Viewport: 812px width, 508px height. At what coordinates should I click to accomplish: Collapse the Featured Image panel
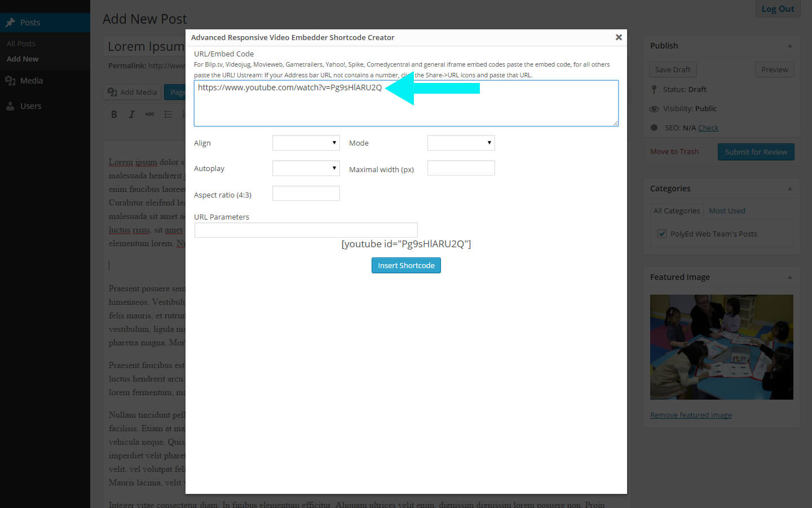pos(790,277)
